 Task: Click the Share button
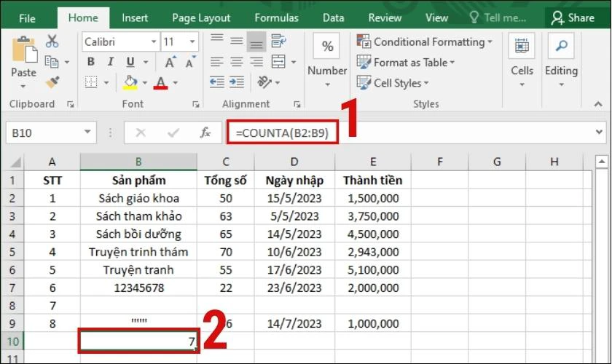(573, 18)
